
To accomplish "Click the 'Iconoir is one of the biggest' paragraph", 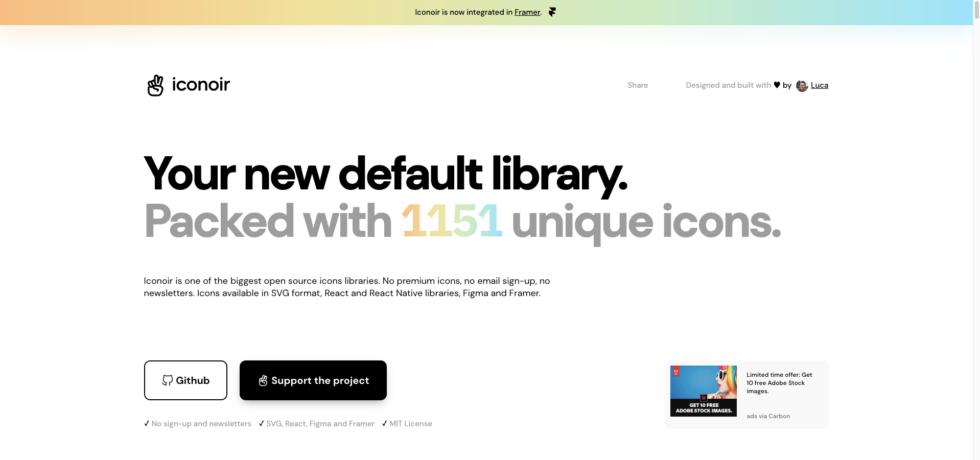I will [x=347, y=287].
